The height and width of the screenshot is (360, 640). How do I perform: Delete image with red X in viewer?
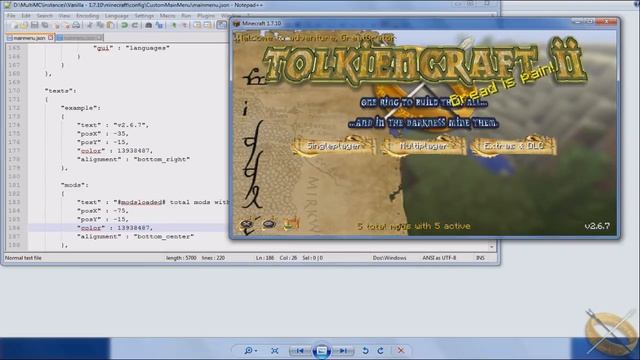point(401,350)
